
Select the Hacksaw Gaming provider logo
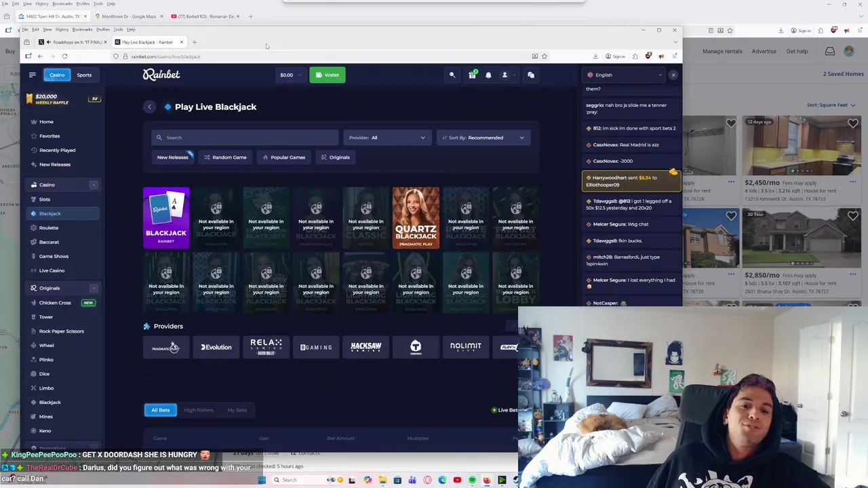(x=366, y=348)
